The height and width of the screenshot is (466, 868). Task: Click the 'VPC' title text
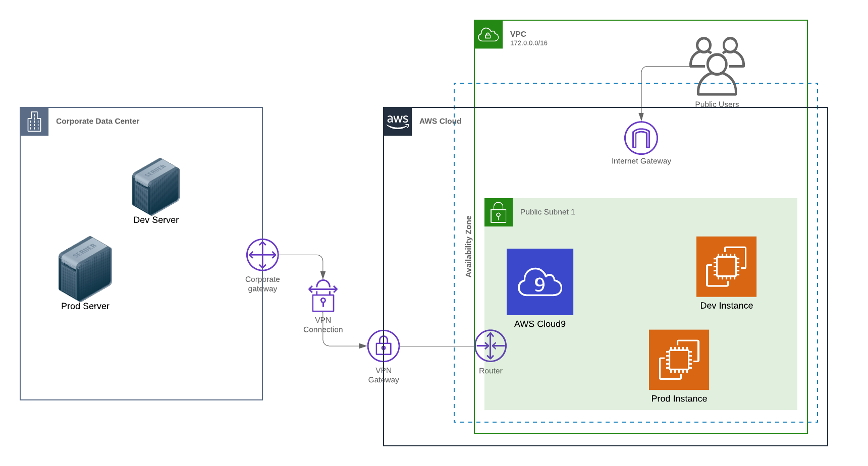[x=518, y=34]
